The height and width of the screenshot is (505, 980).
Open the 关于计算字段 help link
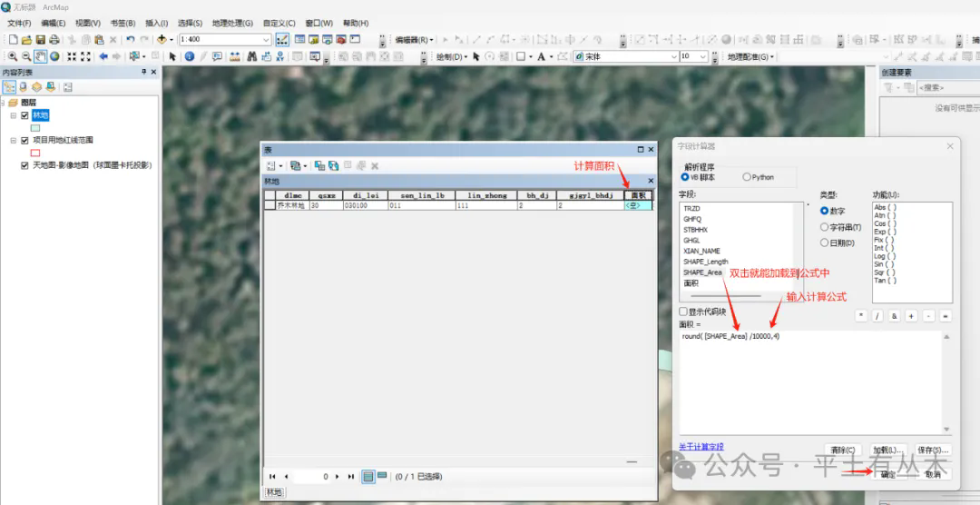[701, 447]
